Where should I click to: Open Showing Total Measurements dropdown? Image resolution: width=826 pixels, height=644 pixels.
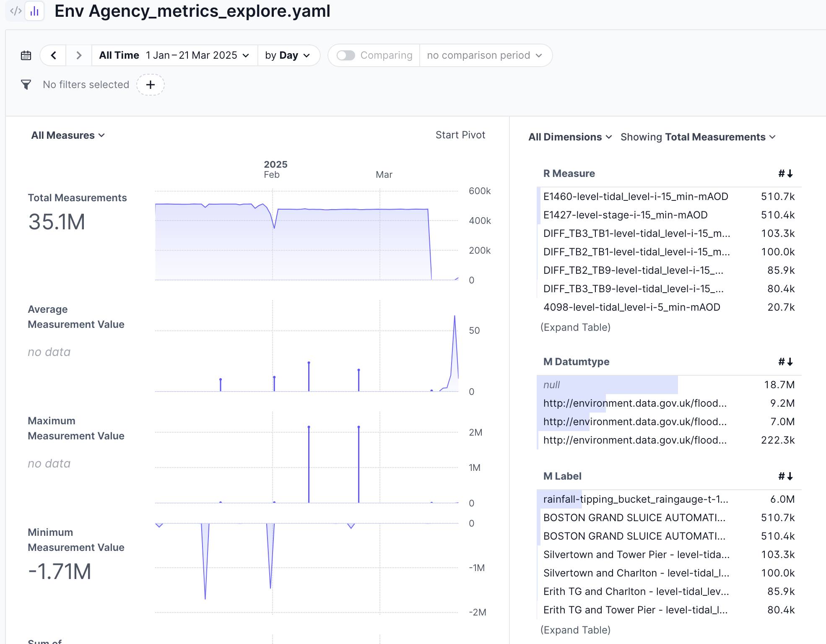698,137
